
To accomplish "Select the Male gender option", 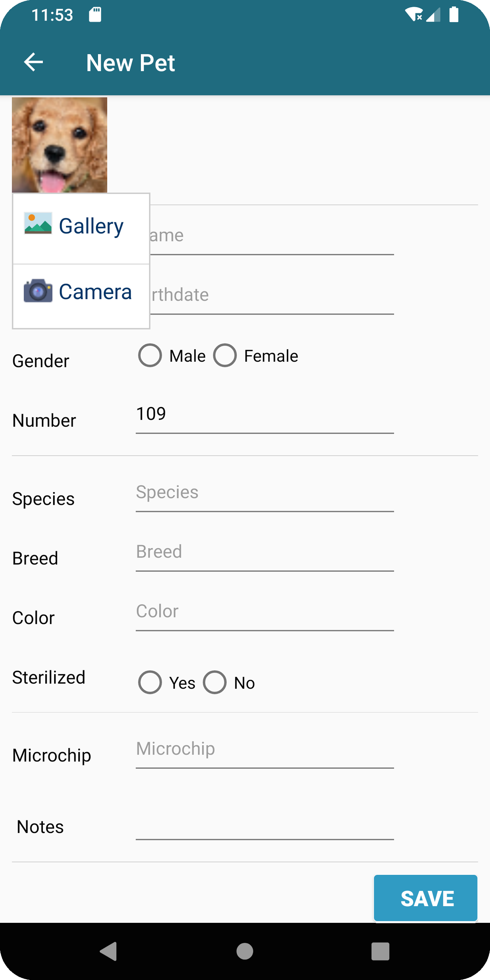I will point(150,355).
